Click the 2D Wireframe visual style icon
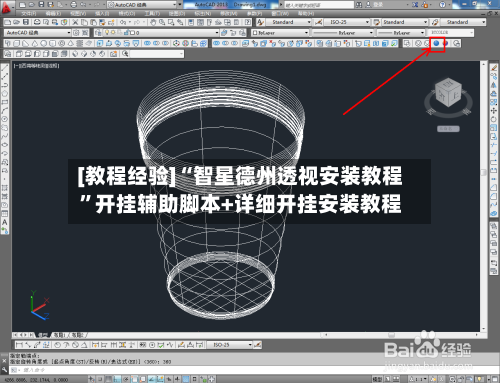 (x=407, y=43)
